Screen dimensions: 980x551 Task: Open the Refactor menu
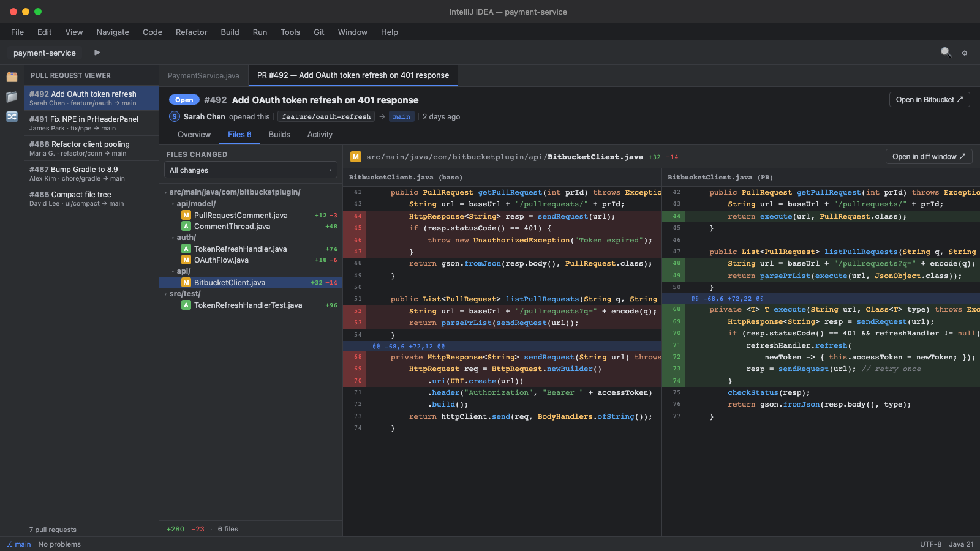click(192, 32)
